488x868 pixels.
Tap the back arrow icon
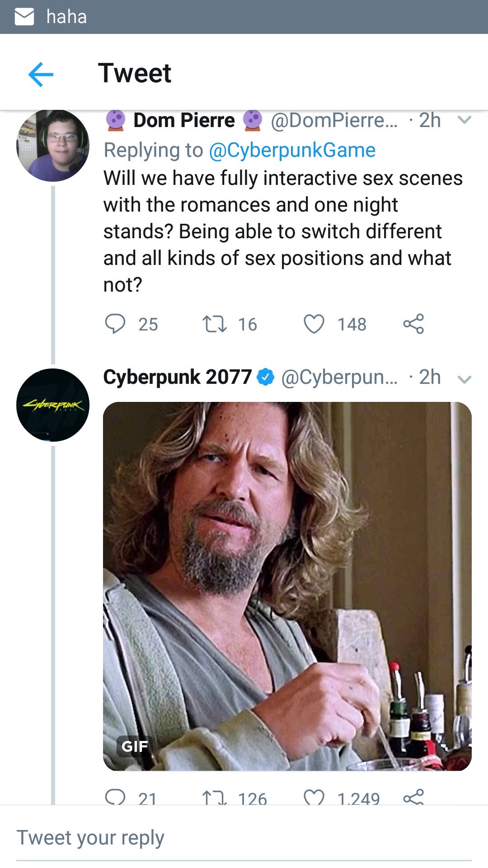pos(41,74)
